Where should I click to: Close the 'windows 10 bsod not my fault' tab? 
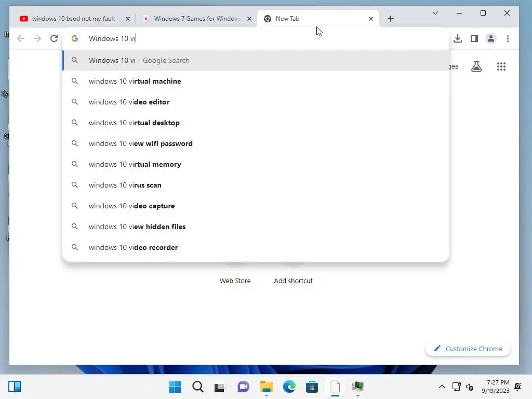click(128, 19)
